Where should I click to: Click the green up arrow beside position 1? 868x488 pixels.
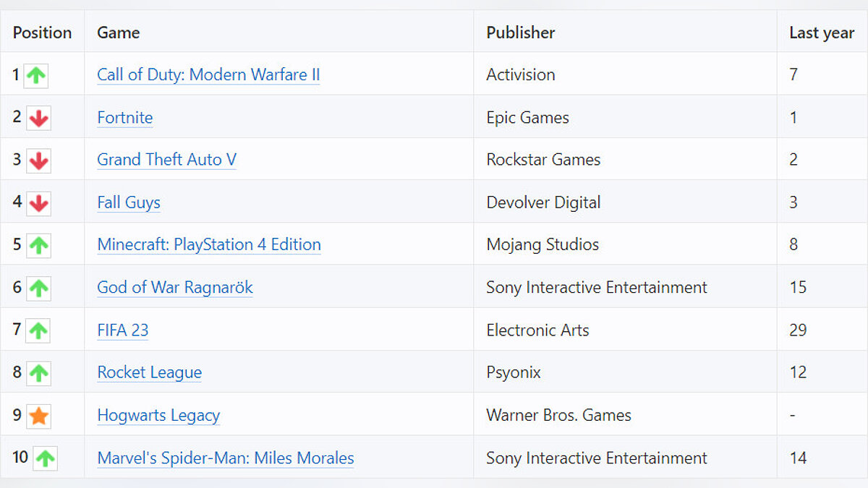click(36, 75)
